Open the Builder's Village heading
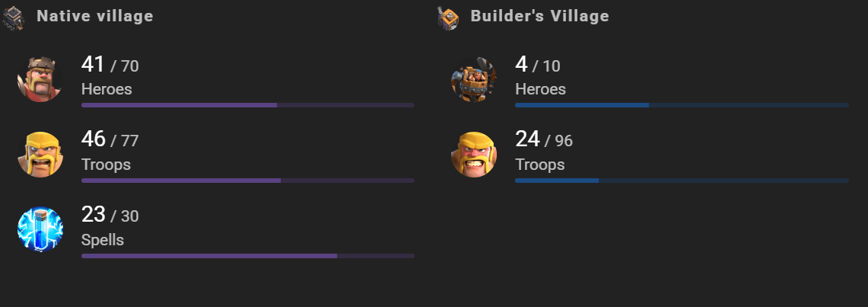Screen dimensions: 868x307 point(539,16)
